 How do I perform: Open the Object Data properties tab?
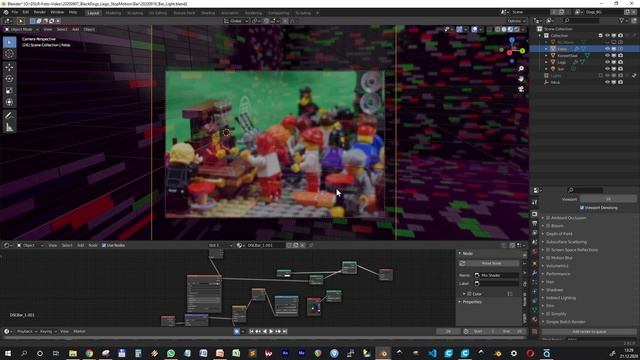[535, 310]
